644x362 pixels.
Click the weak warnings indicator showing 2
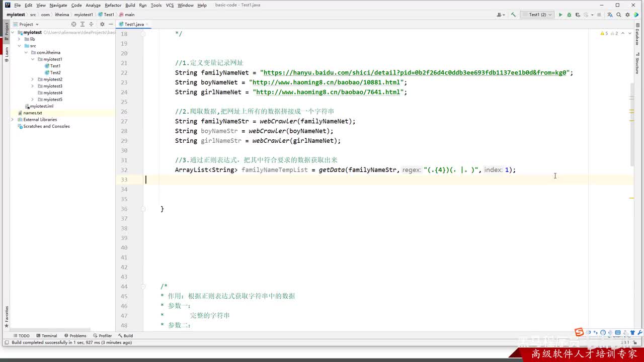pos(614,34)
